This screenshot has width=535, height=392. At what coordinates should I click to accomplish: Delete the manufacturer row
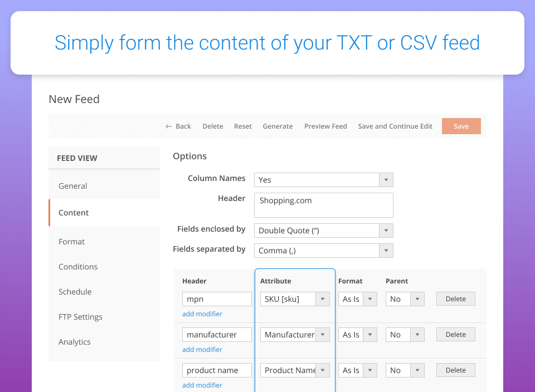(x=455, y=334)
